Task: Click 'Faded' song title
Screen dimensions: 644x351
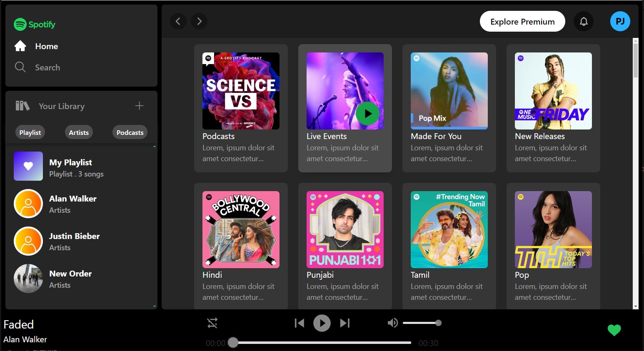Action: click(x=18, y=324)
